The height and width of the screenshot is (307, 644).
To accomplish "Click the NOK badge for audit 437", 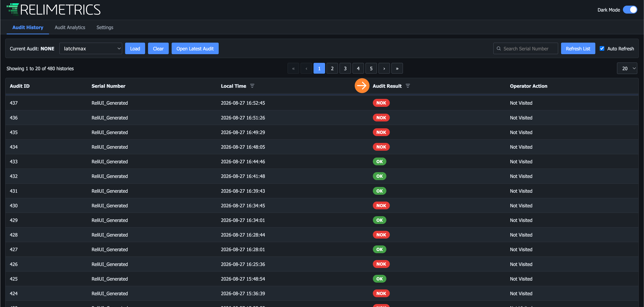I will tap(381, 103).
